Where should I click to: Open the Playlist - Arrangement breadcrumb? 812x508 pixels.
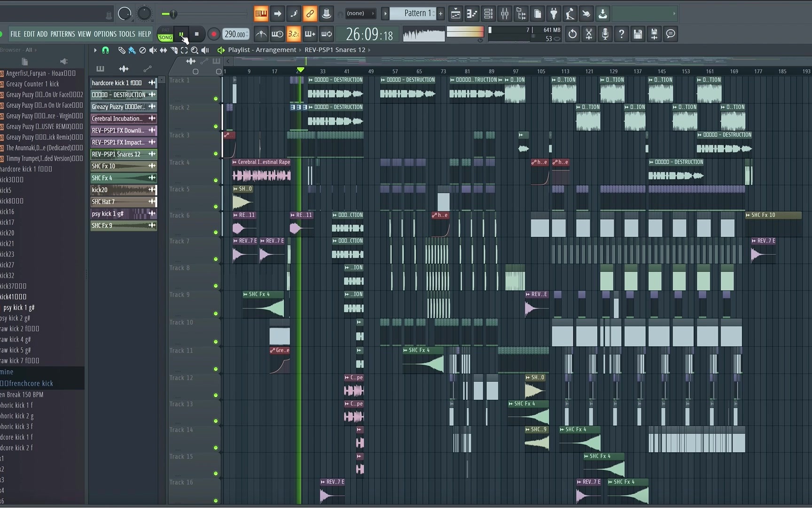(x=262, y=50)
